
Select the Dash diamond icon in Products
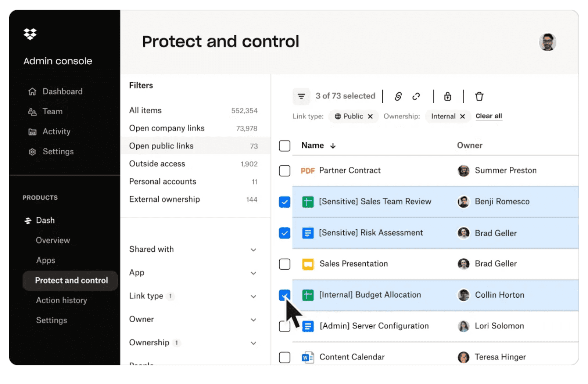[x=29, y=220]
